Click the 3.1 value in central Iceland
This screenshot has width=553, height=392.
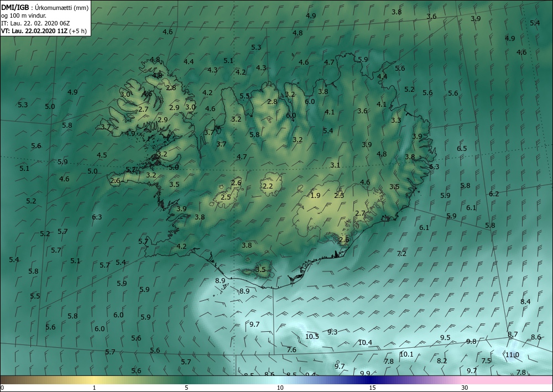tap(335, 165)
